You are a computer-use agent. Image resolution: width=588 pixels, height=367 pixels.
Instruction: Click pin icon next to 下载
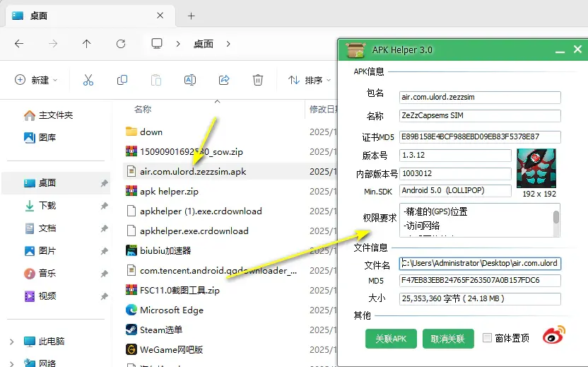(x=105, y=206)
